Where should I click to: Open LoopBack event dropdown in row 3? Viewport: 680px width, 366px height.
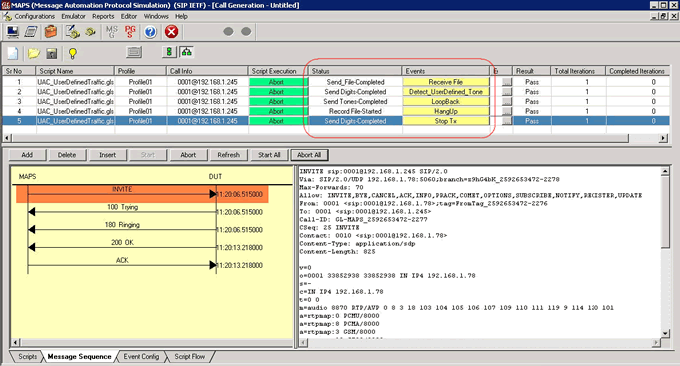[446, 101]
